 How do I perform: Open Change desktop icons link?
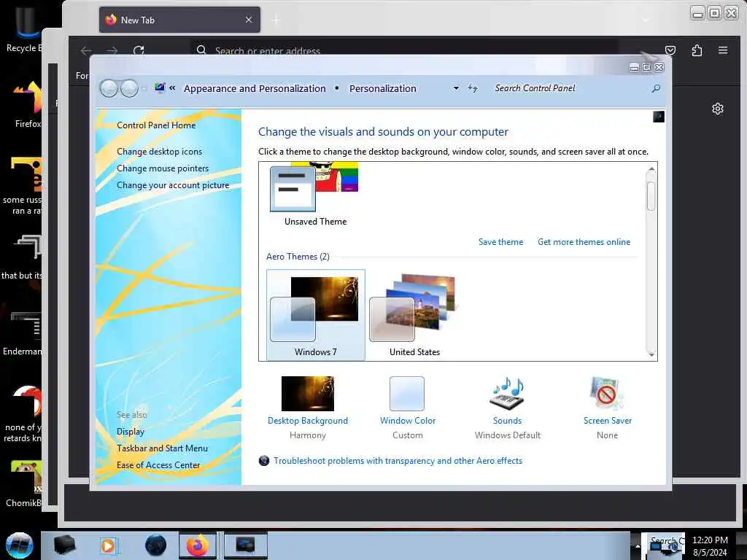point(159,152)
